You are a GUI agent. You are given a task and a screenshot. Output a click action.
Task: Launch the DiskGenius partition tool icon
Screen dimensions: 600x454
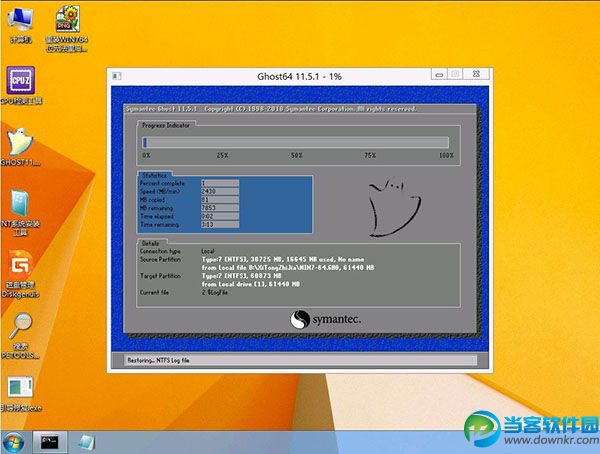21,273
